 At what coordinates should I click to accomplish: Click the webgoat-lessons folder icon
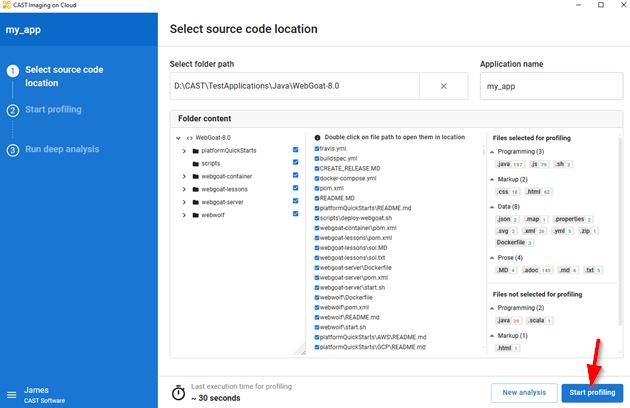(x=196, y=189)
